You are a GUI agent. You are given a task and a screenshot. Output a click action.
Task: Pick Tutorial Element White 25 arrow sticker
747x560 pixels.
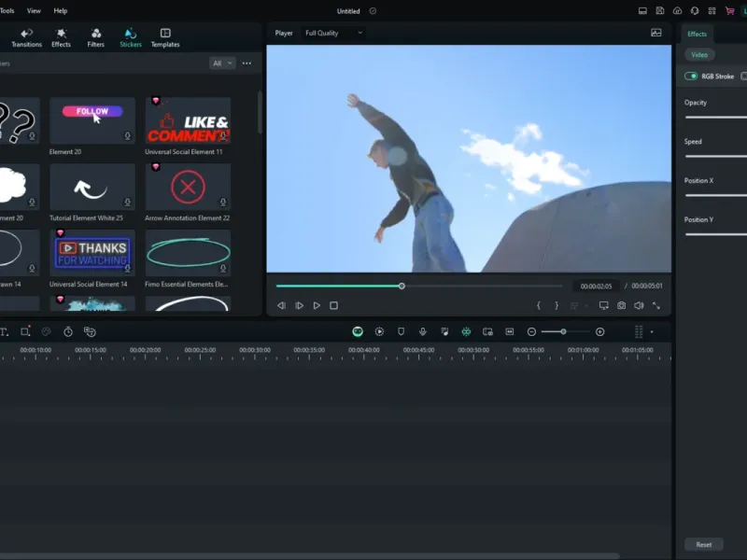point(92,187)
